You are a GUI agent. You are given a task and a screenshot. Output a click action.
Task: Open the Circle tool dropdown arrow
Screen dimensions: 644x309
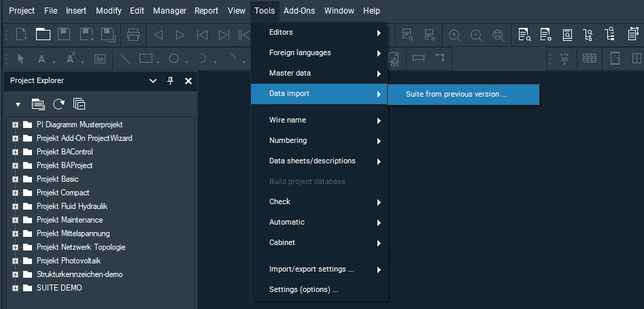click(187, 63)
